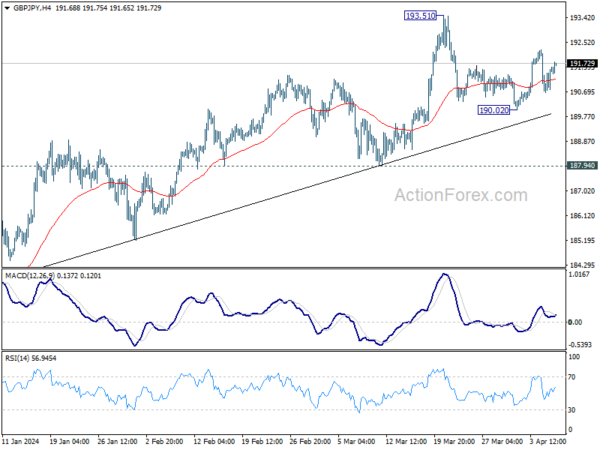Click the 189.770 price axis value
Viewport: 600px width, 450px height.
click(582, 117)
